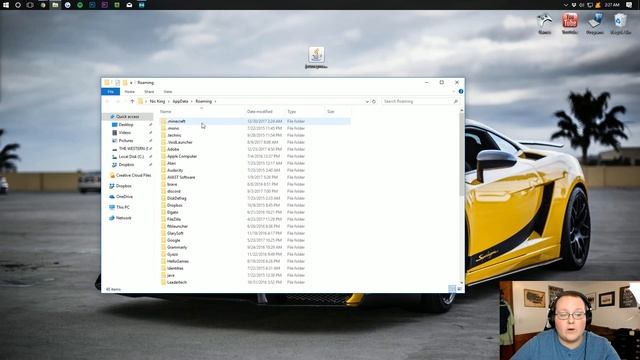The width and height of the screenshot is (640, 360).
Task: Switch to details view button in status bar
Action: tap(452, 289)
